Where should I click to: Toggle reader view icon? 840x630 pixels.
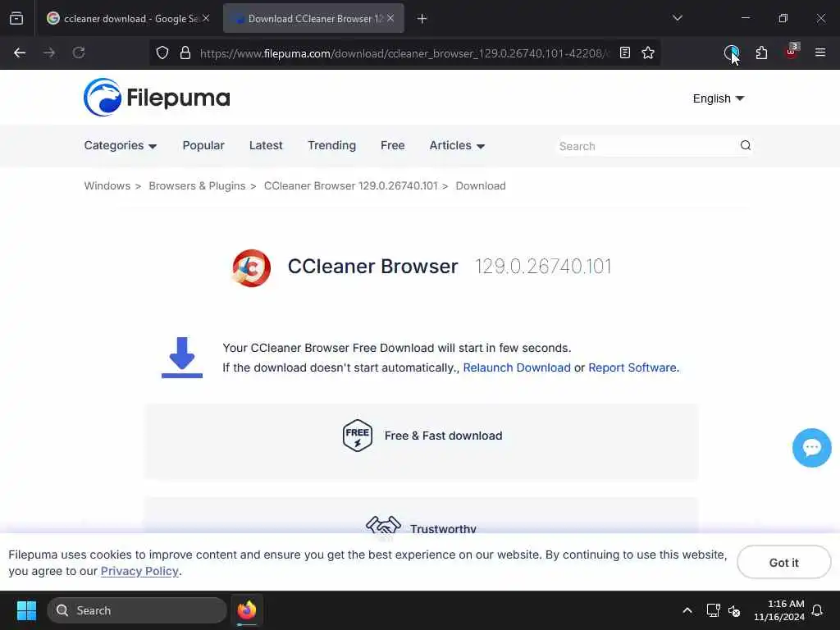coord(624,52)
